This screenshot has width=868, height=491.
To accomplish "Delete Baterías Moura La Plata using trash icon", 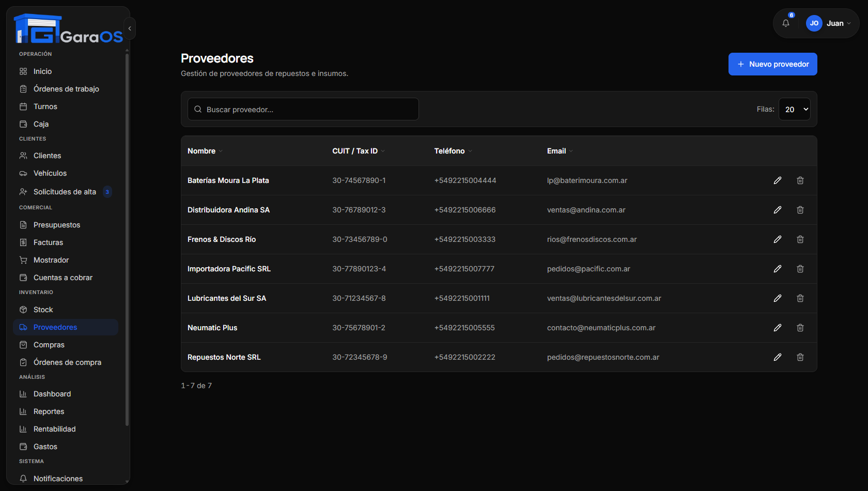I will pos(800,180).
